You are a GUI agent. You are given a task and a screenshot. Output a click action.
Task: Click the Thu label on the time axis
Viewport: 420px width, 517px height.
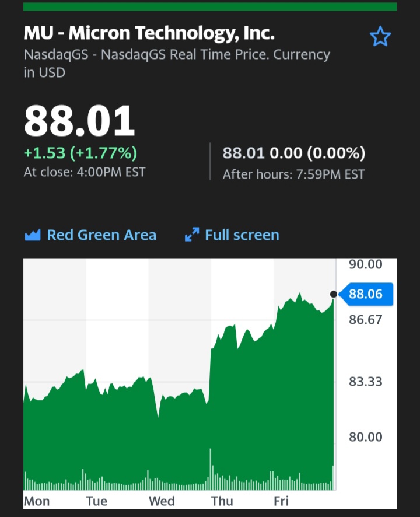(x=222, y=501)
